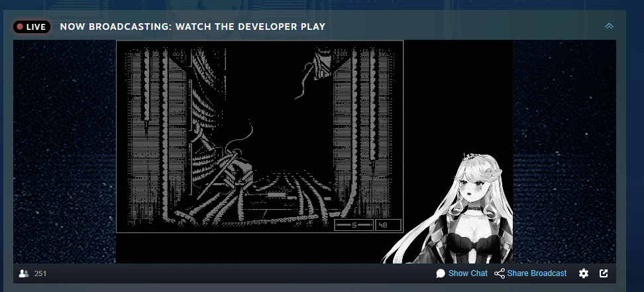Click the viewers icon beside 251
This screenshot has height=292, width=644.
[24, 273]
